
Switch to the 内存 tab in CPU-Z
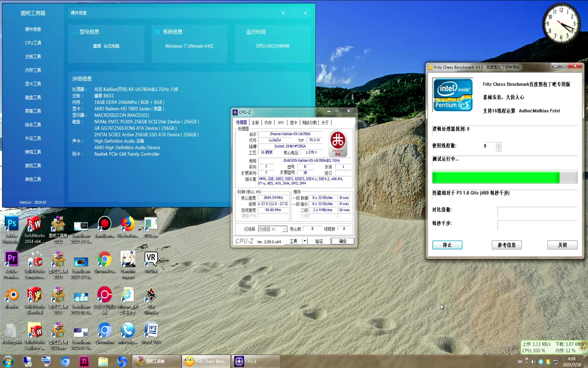(268, 122)
